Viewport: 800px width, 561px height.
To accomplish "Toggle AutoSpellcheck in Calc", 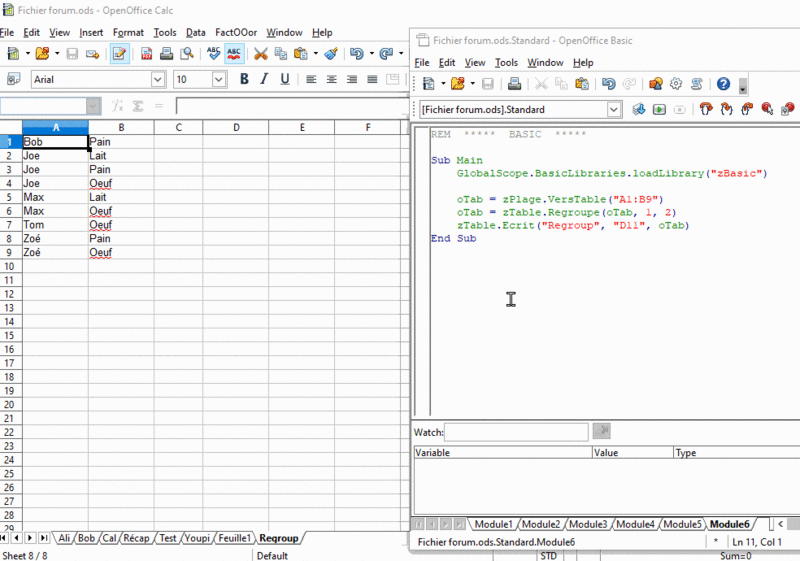I will pyautogui.click(x=234, y=54).
